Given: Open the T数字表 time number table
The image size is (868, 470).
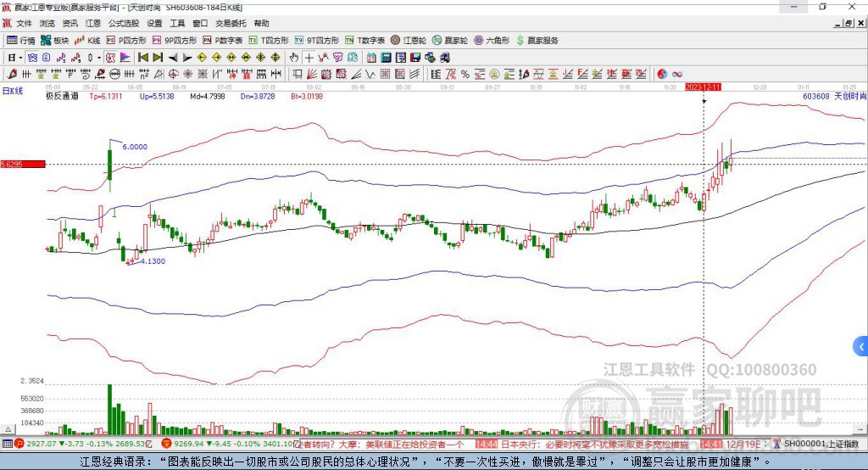Looking at the screenshot, I should [364, 41].
